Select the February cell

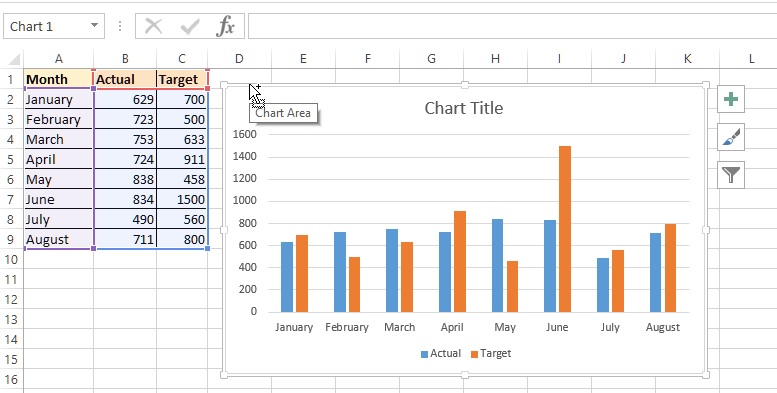pyautogui.click(x=58, y=119)
